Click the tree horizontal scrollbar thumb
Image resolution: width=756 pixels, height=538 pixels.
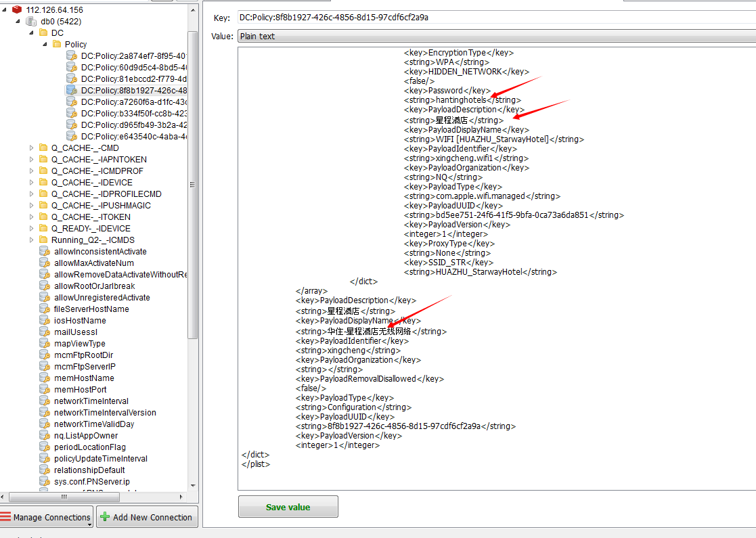[64, 497]
